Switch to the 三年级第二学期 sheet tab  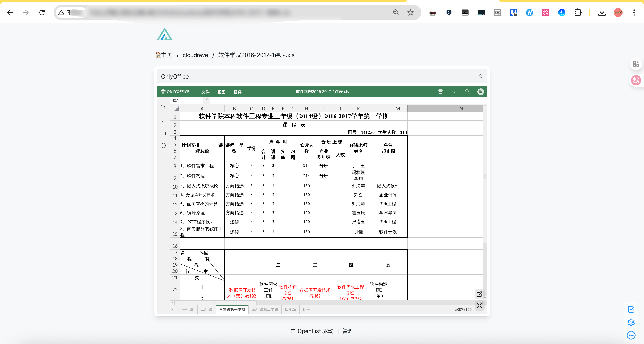click(265, 310)
